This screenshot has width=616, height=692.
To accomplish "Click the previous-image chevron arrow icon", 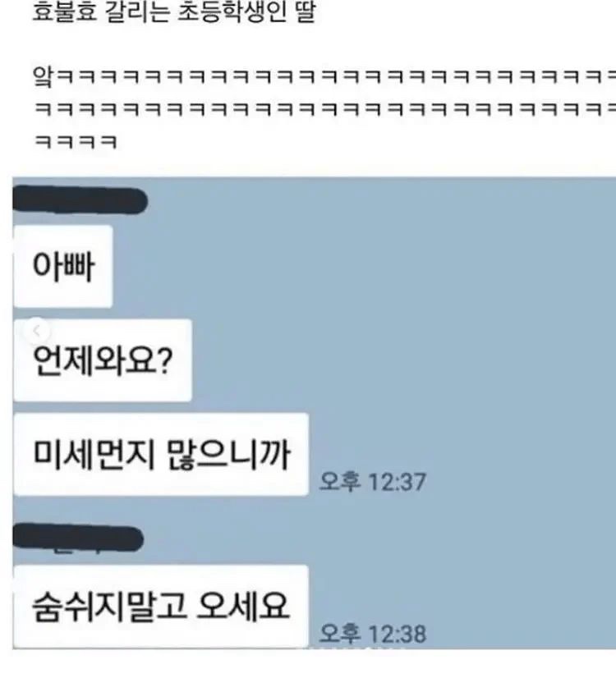I will (x=37, y=331).
